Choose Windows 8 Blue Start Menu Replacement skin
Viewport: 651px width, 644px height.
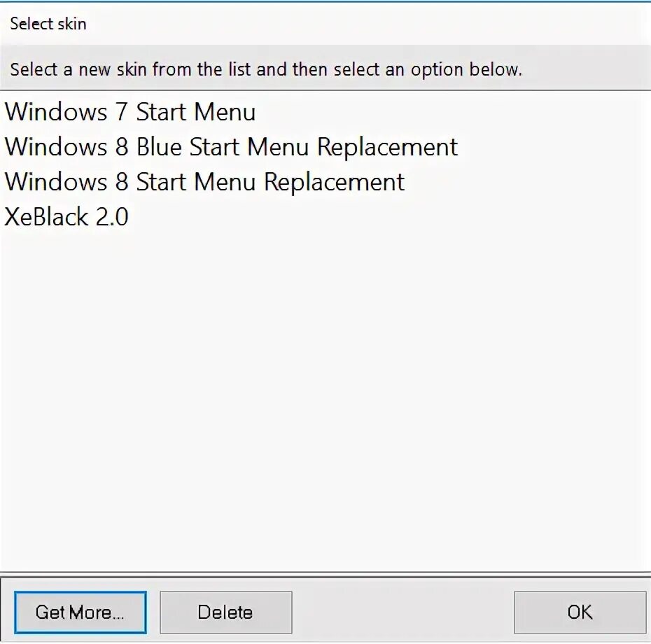coord(231,147)
